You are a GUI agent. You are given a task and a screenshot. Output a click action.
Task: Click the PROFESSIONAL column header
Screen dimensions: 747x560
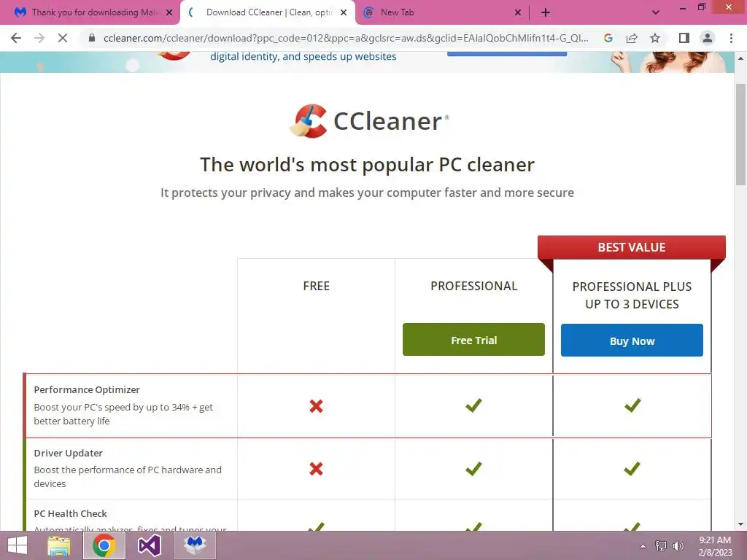pos(474,286)
